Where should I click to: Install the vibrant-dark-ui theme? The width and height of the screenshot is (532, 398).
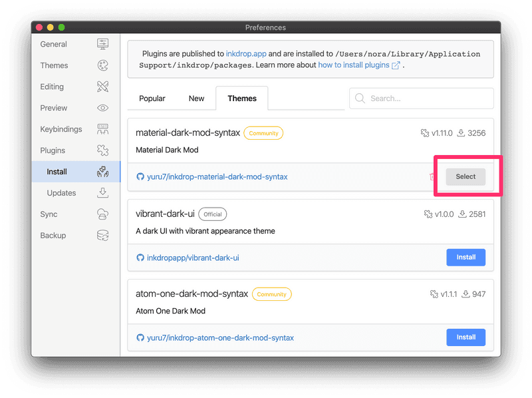(x=465, y=257)
